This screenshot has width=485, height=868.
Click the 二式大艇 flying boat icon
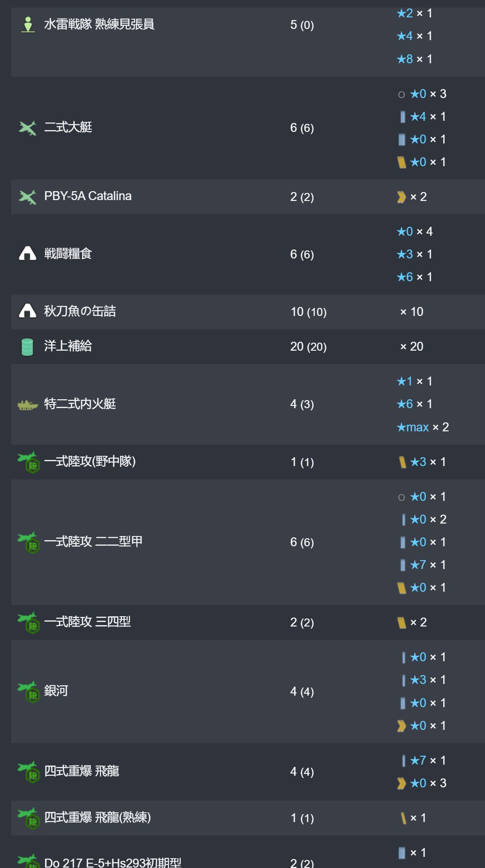(x=28, y=128)
